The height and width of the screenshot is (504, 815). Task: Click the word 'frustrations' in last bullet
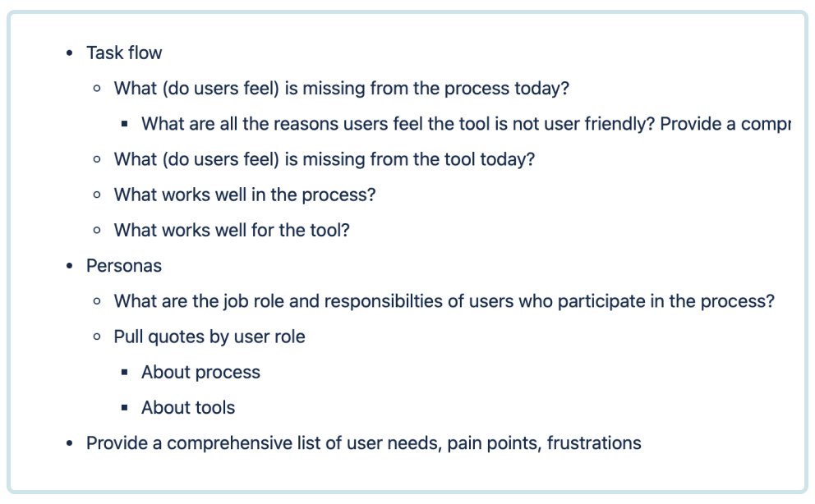point(594,443)
